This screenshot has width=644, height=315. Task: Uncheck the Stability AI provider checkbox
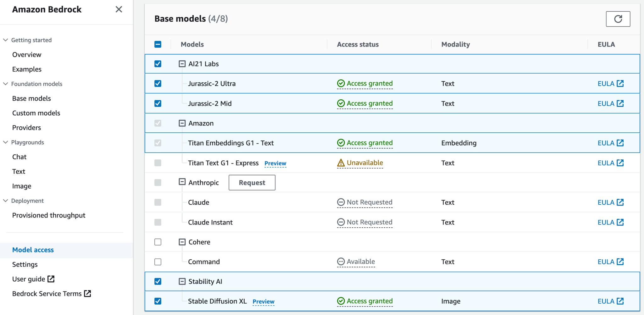pyautogui.click(x=158, y=281)
